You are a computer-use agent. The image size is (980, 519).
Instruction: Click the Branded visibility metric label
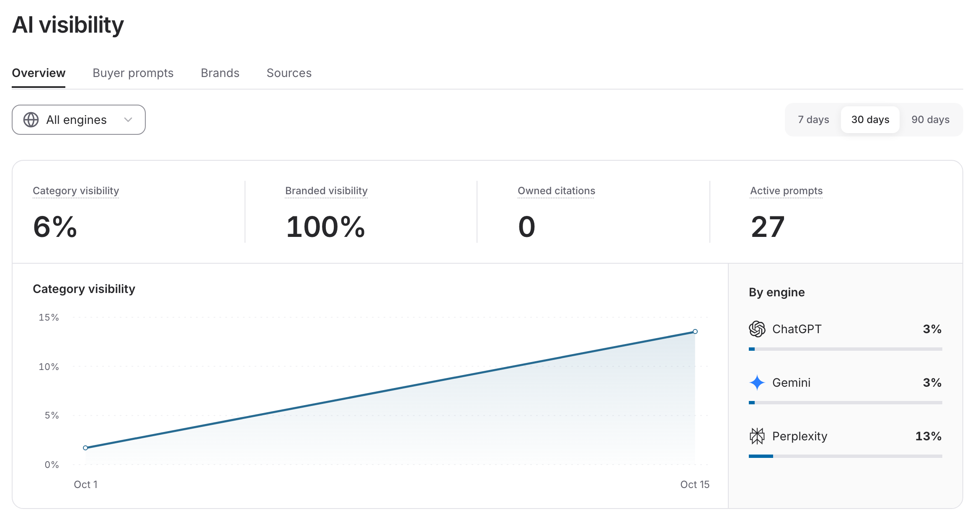326,191
